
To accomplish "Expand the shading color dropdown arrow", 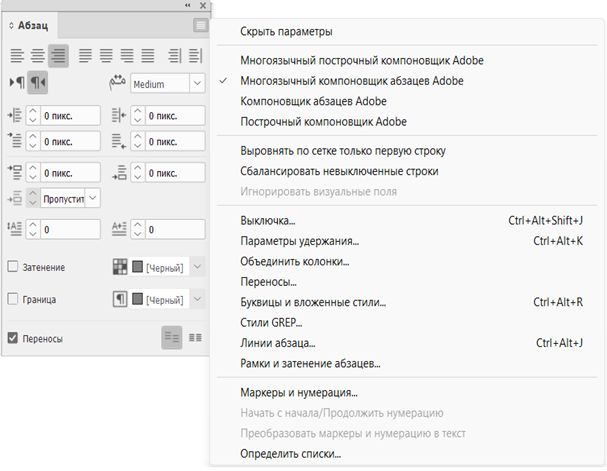I will 197,267.
